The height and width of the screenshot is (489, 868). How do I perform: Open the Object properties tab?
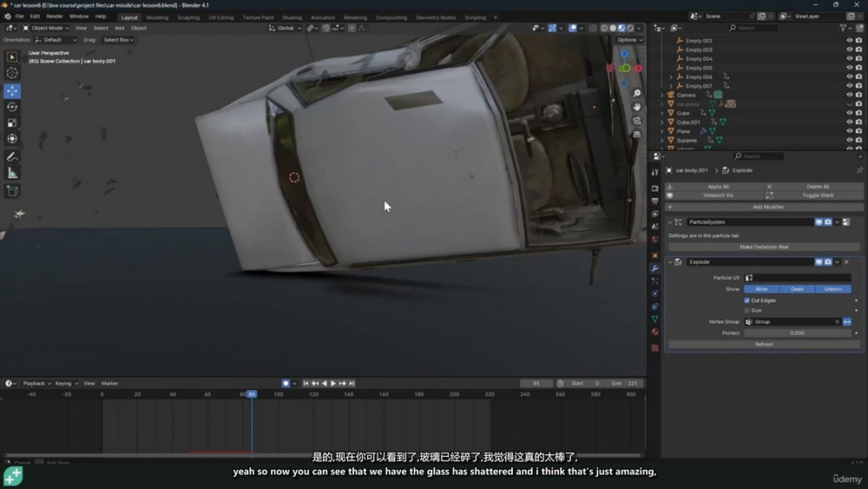[654, 255]
